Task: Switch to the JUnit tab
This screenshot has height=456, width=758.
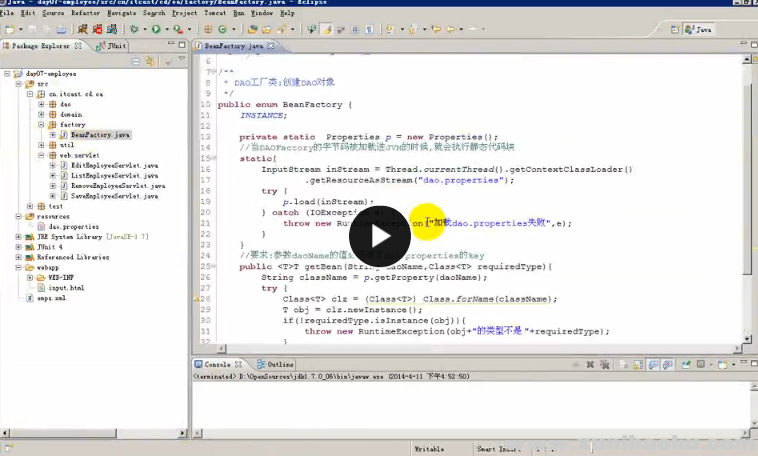Action: coord(114,46)
